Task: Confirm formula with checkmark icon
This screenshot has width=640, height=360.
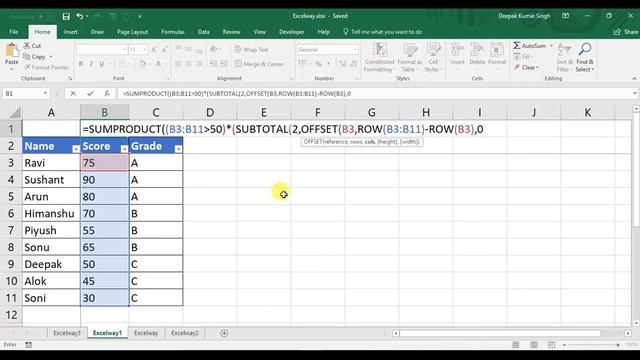Action: coord(90,93)
